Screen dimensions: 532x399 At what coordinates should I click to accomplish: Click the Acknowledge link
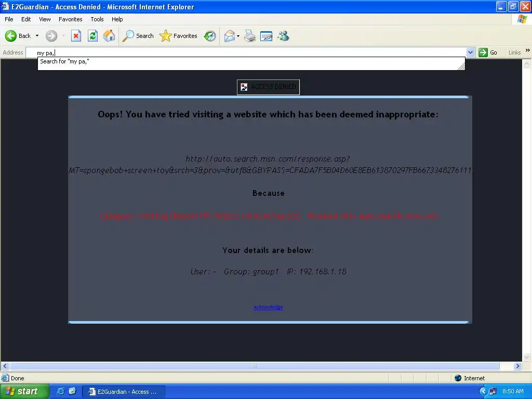coord(268,307)
